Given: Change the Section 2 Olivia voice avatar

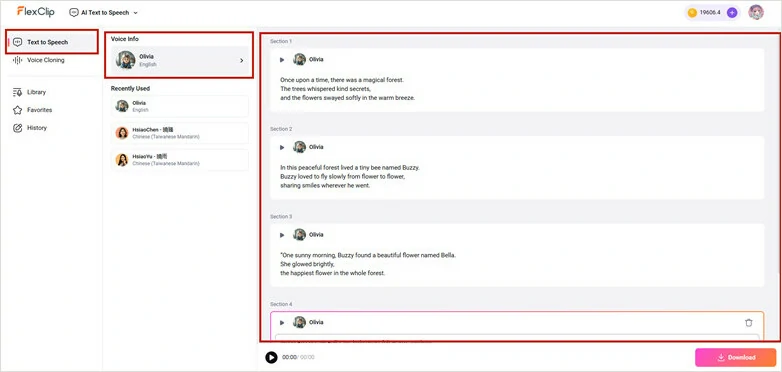Looking at the screenshot, I should coord(299,147).
